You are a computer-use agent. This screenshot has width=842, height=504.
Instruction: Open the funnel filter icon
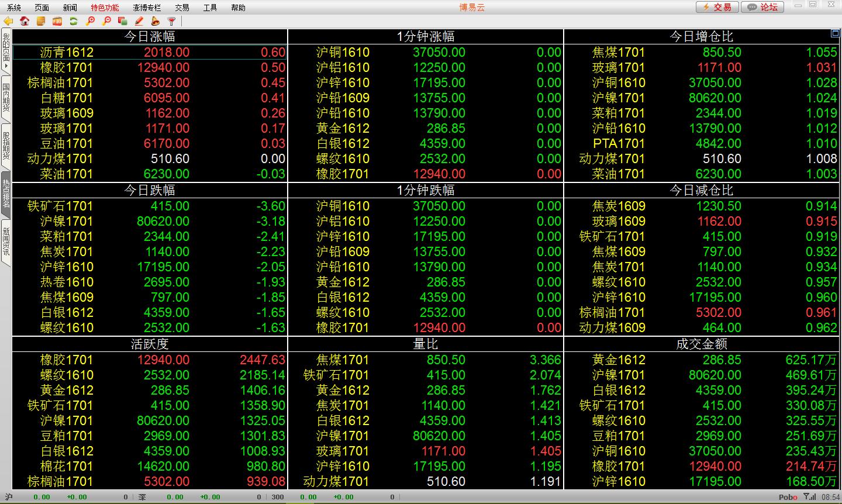[172, 21]
